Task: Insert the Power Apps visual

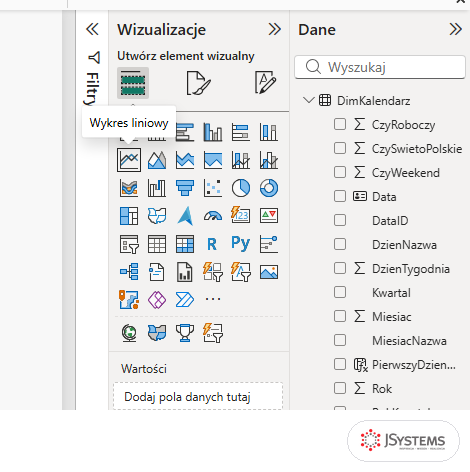Action: 157,299
